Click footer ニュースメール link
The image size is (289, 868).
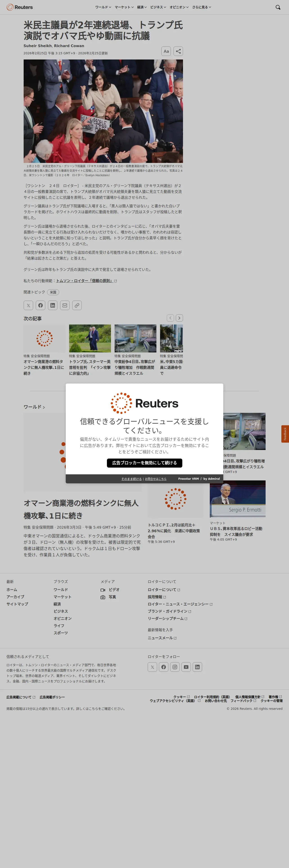(x=162, y=638)
